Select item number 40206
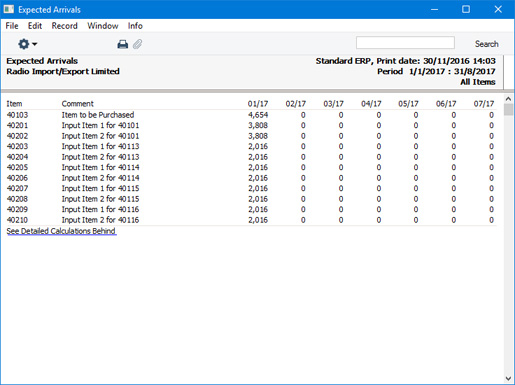Screen dimensions: 515x385 17,178
